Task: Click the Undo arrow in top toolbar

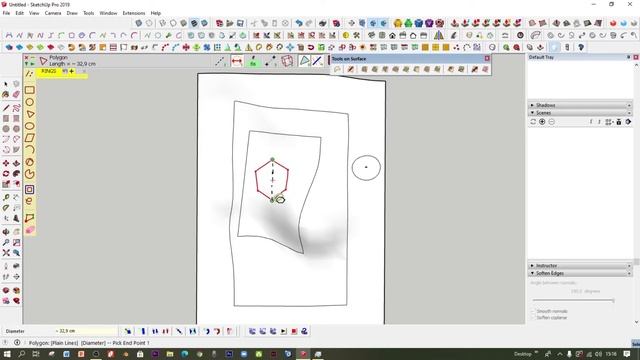Action: pos(299,23)
